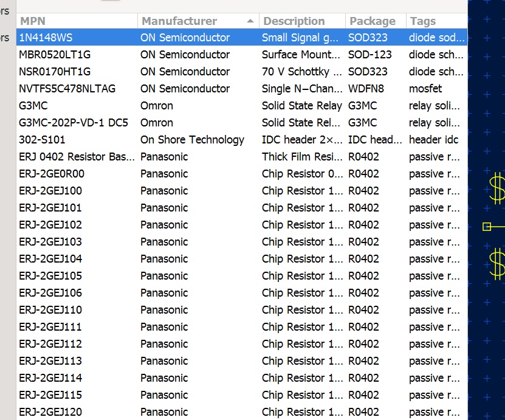Click the square pin junction in schematic
505x420 pixels.
coord(487,227)
